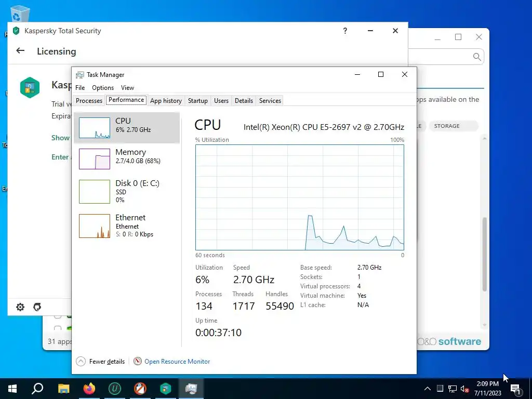
Task: Click the Task Manager title bar icon
Action: tap(80, 75)
